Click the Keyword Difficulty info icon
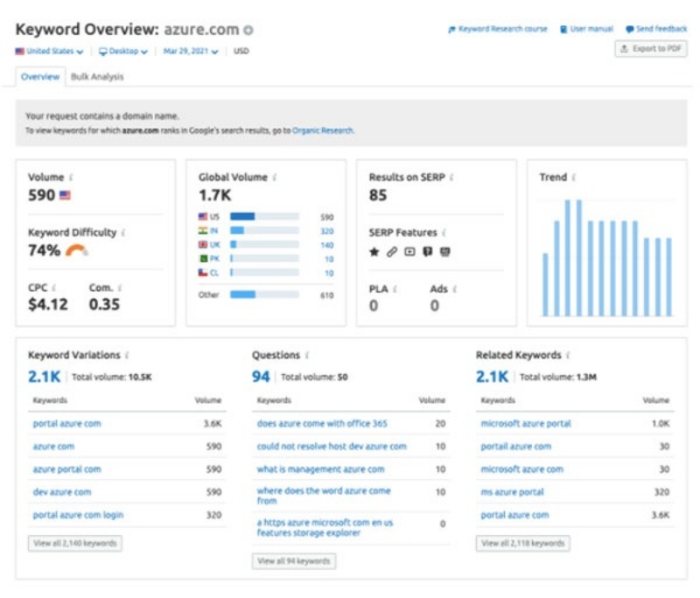Screen dimensions: 700x598 coord(123,233)
